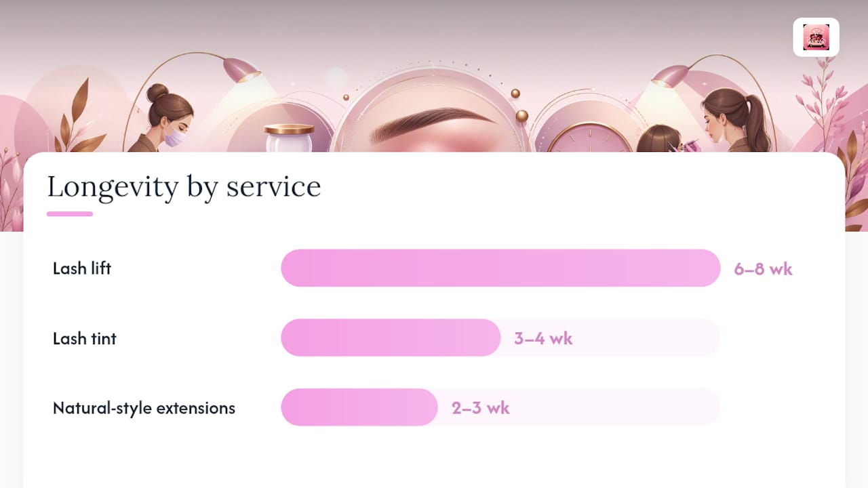Click the masked technician illustration
Image resolution: width=868 pixels, height=488 pixels.
pyautogui.click(x=163, y=119)
